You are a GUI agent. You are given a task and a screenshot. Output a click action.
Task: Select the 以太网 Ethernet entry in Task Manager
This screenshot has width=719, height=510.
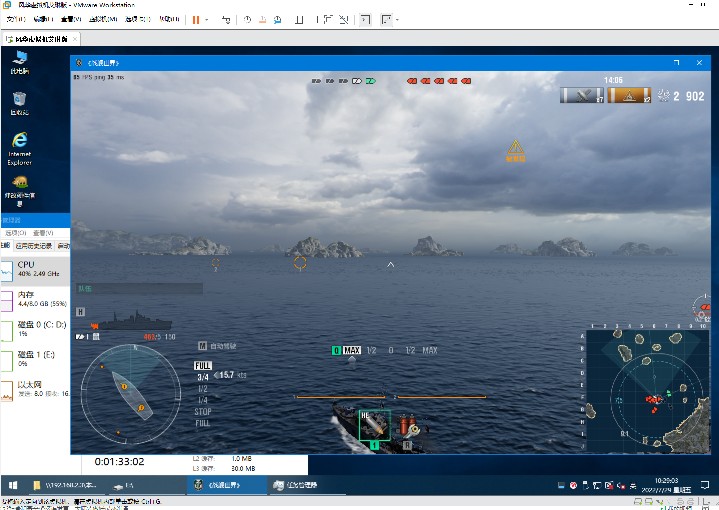pyautogui.click(x=35, y=389)
